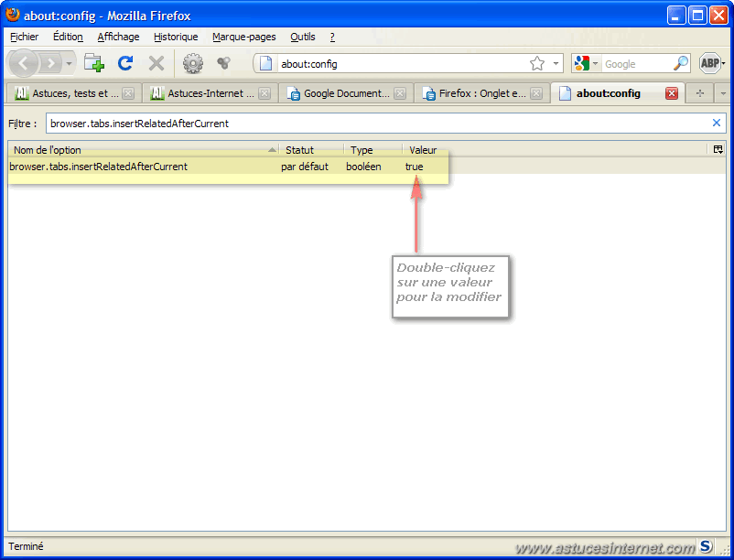This screenshot has width=734, height=560.
Task: Click the S icon in the status bar
Action: pyautogui.click(x=706, y=545)
